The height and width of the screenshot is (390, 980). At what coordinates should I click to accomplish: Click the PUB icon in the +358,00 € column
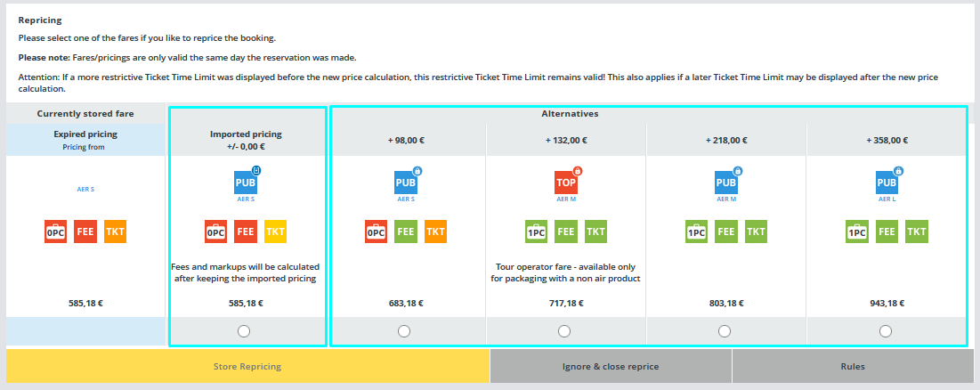coord(887,182)
